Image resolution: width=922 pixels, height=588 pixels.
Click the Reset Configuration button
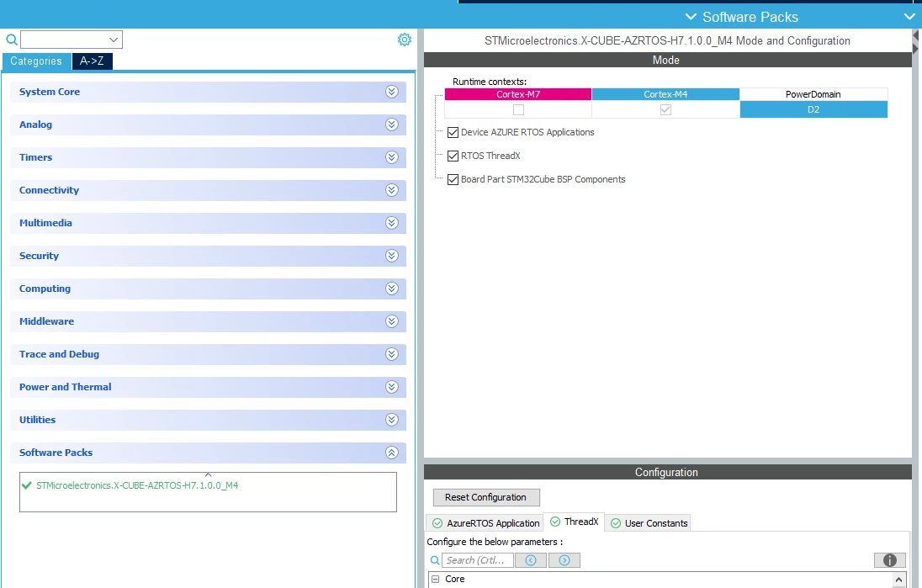486,497
